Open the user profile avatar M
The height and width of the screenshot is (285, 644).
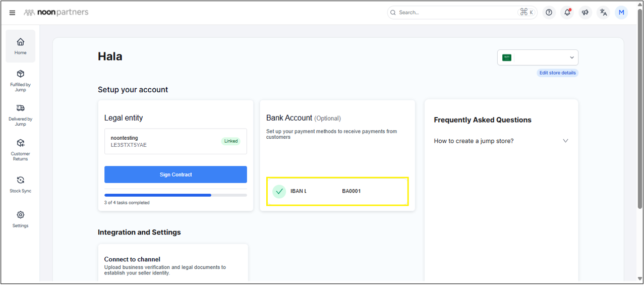click(621, 13)
